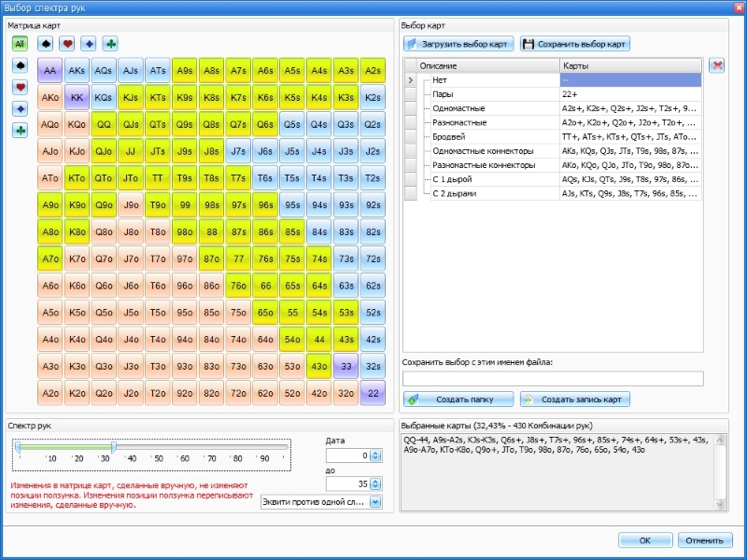Select the Разномастные tree row

(553, 122)
